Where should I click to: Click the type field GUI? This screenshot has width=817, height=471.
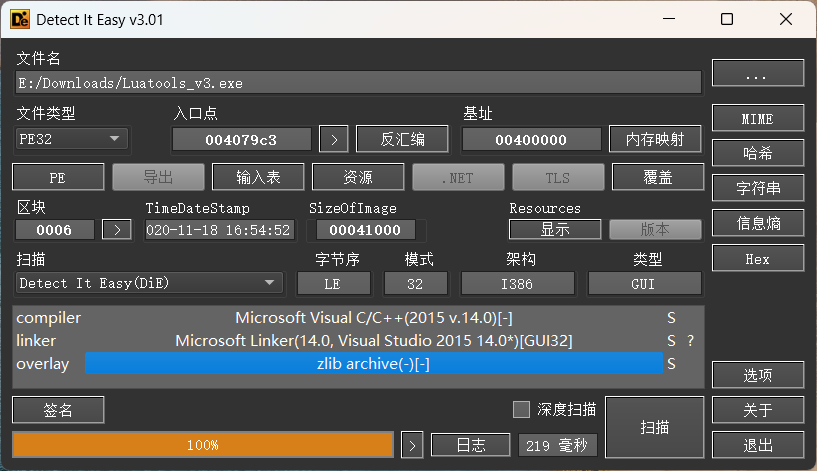coord(644,284)
